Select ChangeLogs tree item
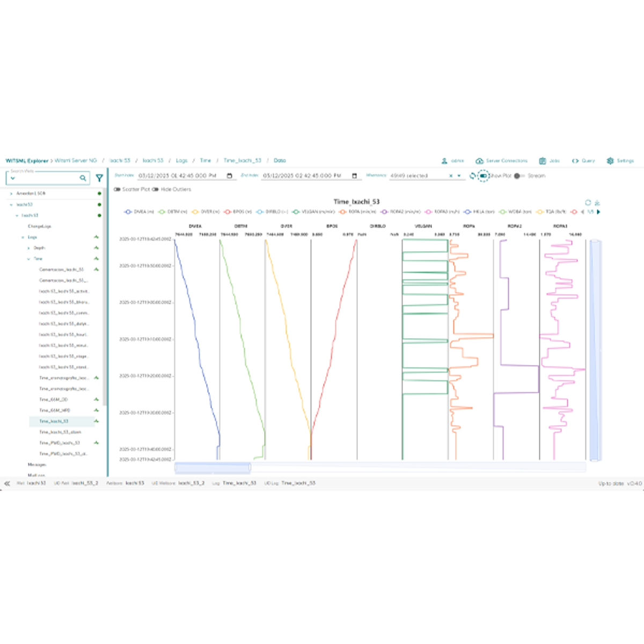The image size is (644, 644). (40, 226)
